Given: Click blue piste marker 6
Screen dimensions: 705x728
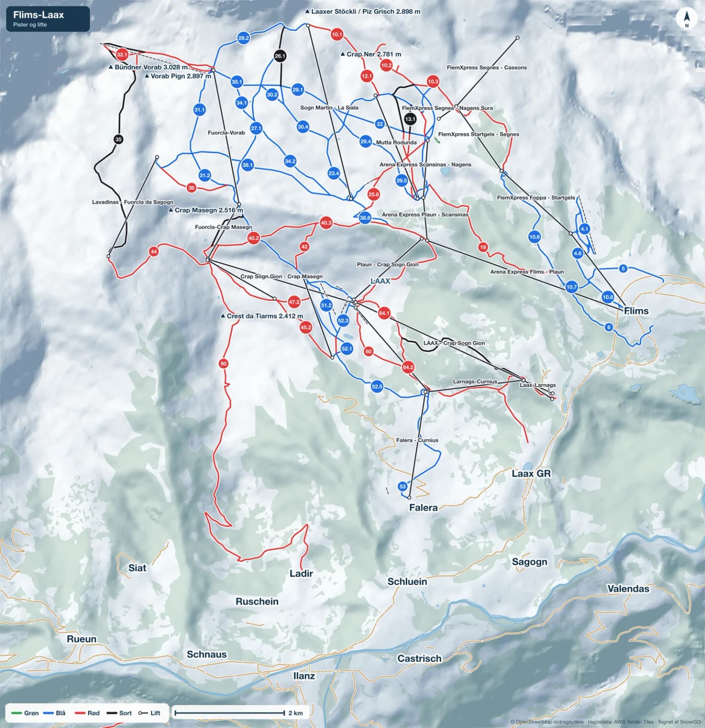Looking at the screenshot, I should [609, 327].
